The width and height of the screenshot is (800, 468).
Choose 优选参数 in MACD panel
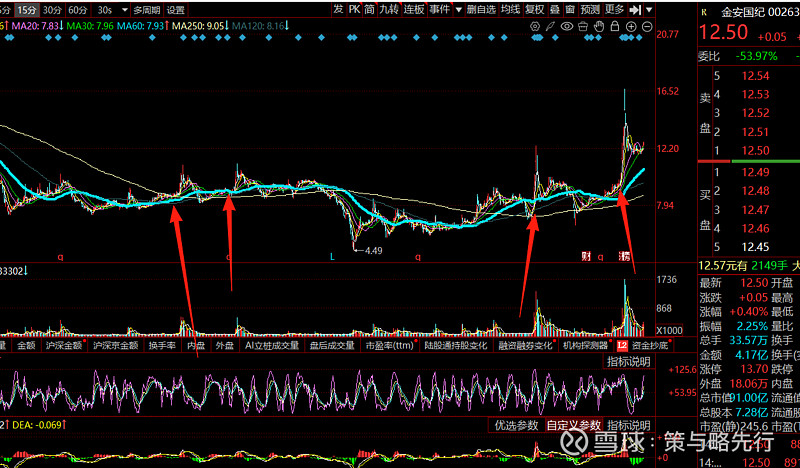(x=516, y=425)
